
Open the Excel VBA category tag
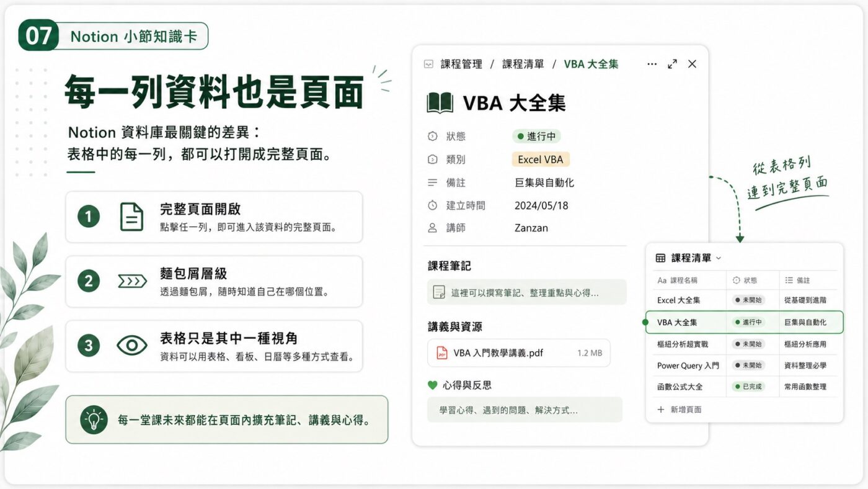pos(541,159)
